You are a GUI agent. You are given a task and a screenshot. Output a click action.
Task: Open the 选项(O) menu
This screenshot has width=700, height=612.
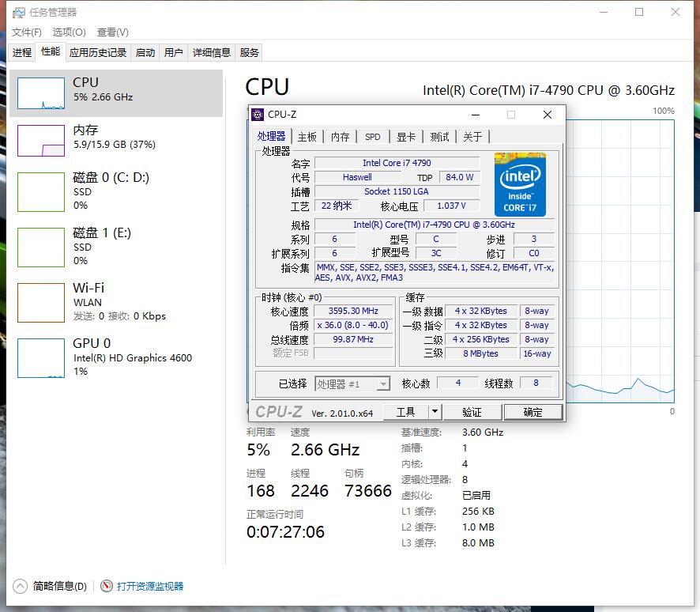click(x=70, y=32)
